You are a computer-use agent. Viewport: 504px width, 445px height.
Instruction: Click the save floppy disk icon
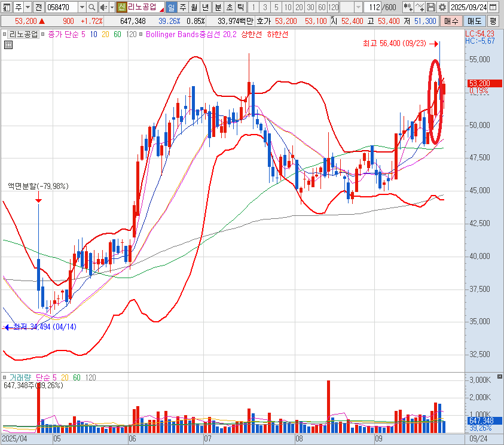(431, 7)
